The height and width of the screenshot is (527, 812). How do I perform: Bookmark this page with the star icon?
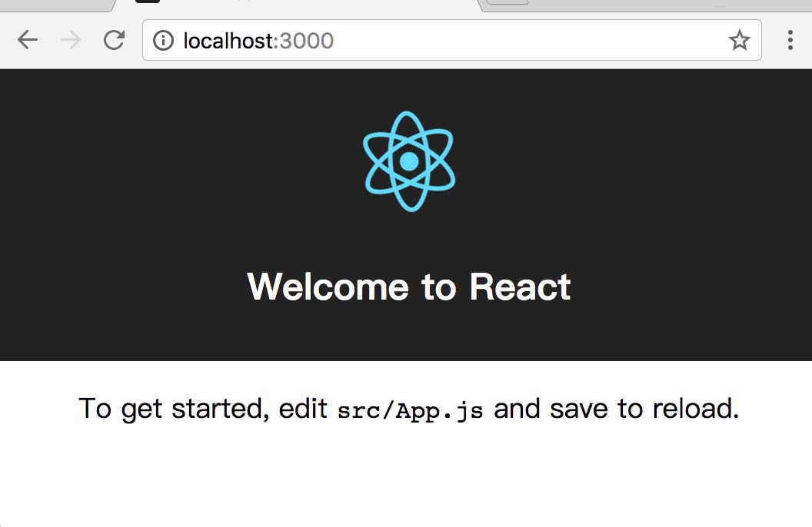point(739,41)
